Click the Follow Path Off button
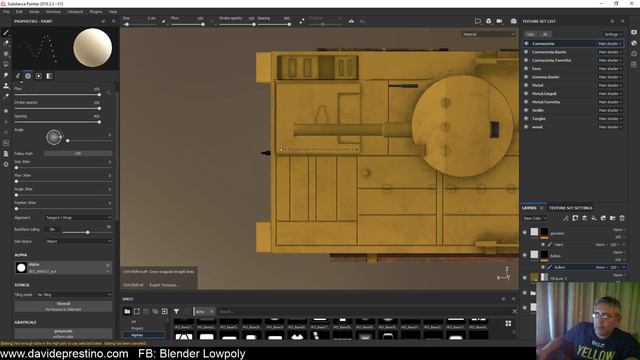Screen dimensions: 640x360 pyautogui.click(x=78, y=153)
